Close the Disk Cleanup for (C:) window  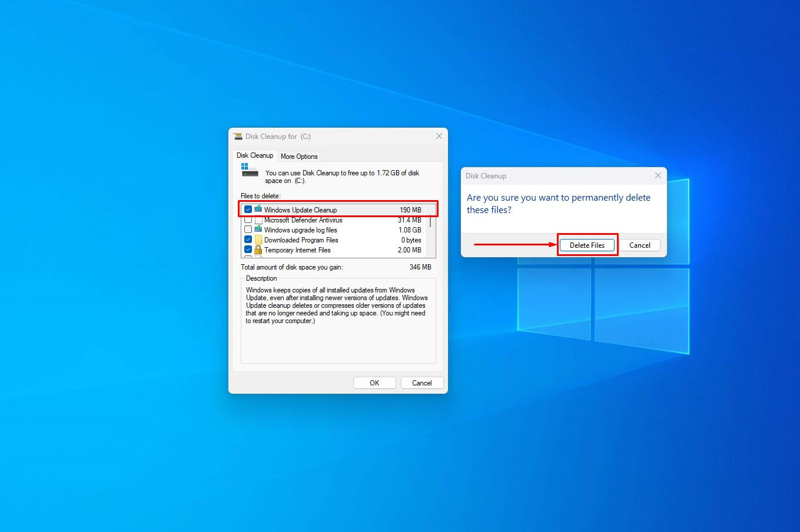tap(439, 136)
